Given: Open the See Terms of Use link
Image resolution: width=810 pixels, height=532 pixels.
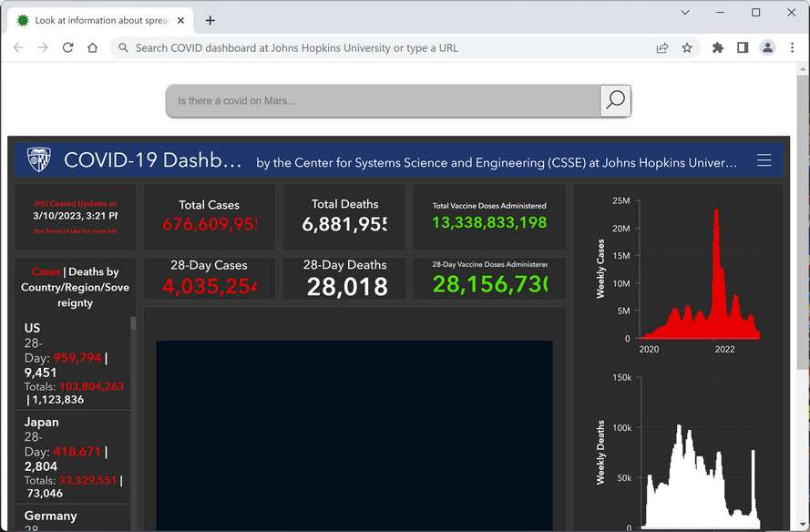Looking at the screenshot, I should (75, 230).
